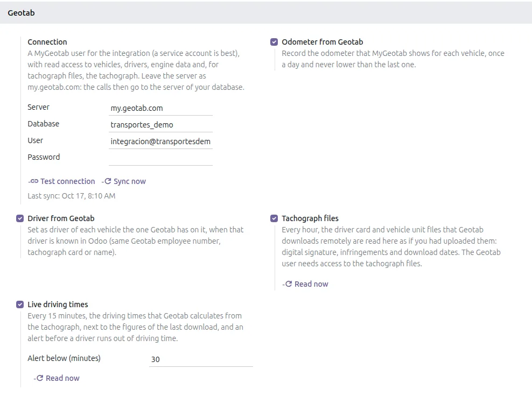Click Read now label under Live driving times
Image resolution: width=532 pixels, height=397 pixels.
coord(62,378)
